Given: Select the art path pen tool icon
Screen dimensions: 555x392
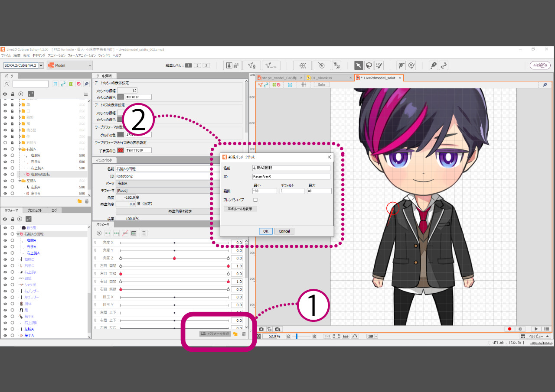Looking at the screenshot, I should click(x=433, y=65).
